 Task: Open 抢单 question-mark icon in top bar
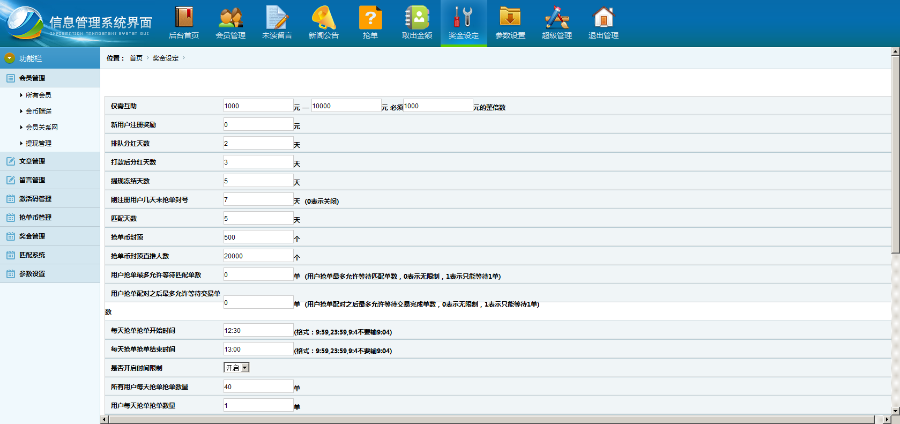370,17
